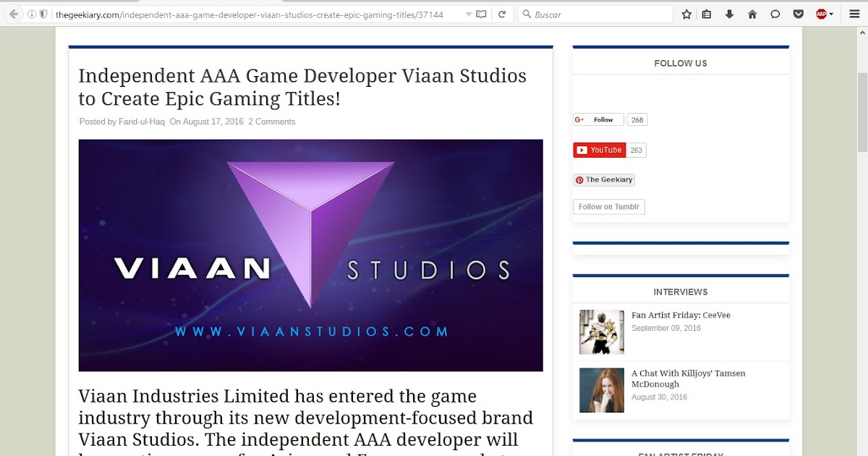Bookmark this page with the star icon

pyautogui.click(x=686, y=14)
